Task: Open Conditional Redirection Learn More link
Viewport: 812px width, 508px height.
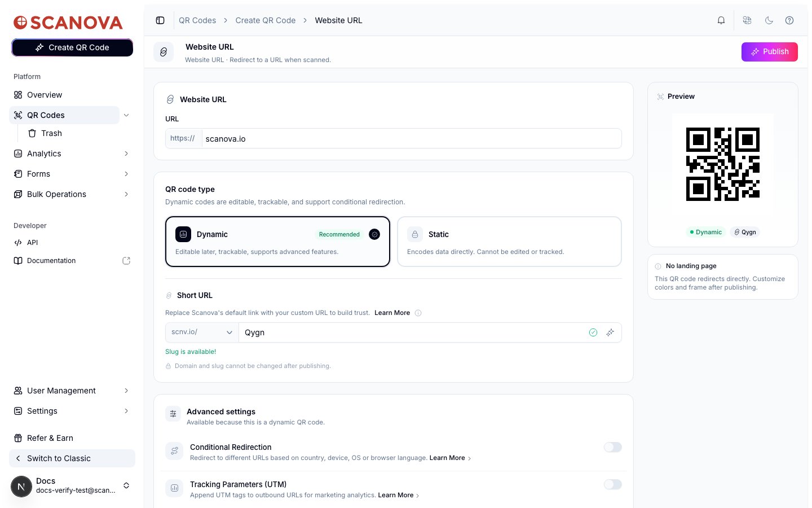Action: [450, 458]
